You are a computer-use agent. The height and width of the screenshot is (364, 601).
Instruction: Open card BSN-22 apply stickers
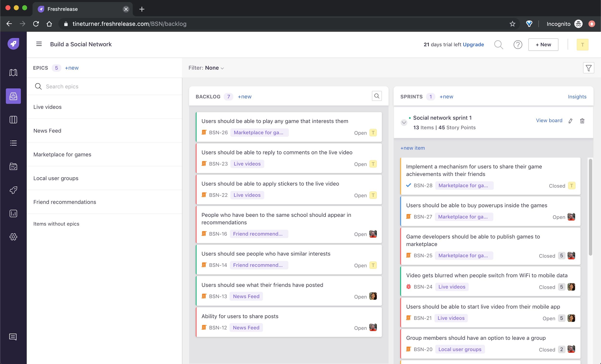pos(289,189)
